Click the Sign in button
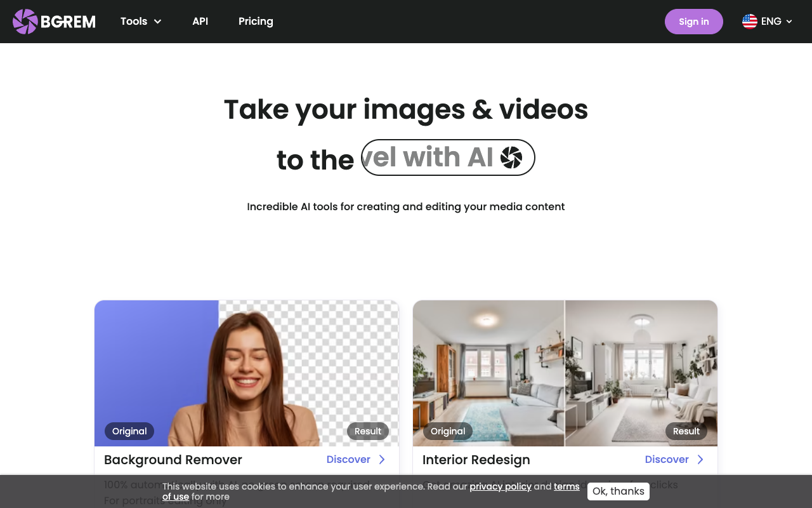This screenshot has width=812, height=508. (694, 22)
